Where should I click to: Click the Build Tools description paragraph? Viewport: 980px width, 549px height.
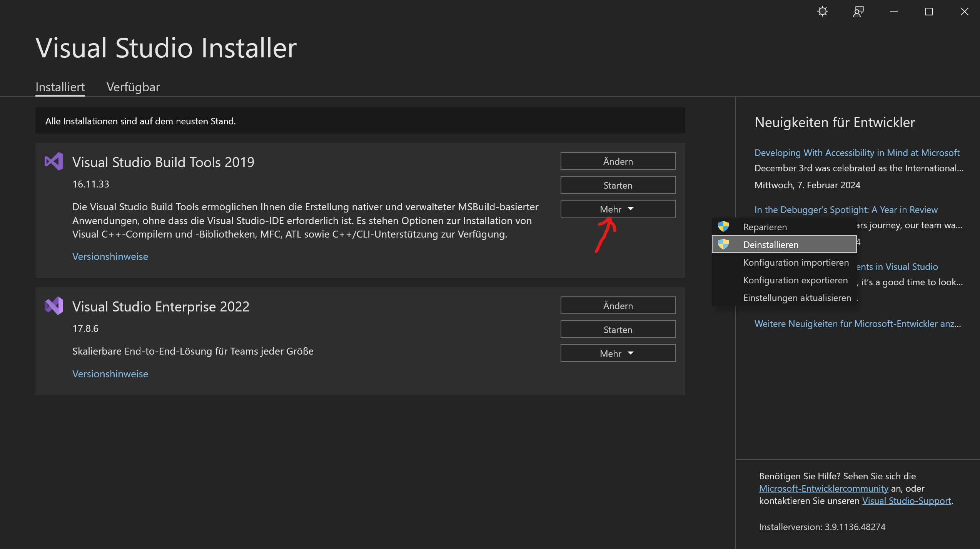point(305,220)
